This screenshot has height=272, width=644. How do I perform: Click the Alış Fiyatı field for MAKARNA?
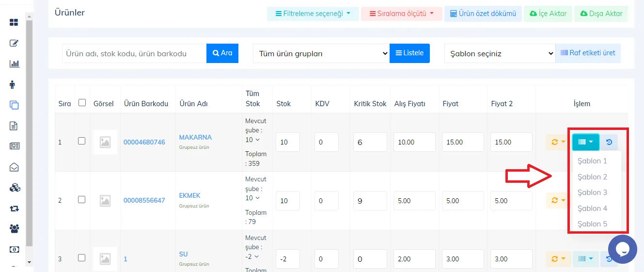pyautogui.click(x=414, y=142)
